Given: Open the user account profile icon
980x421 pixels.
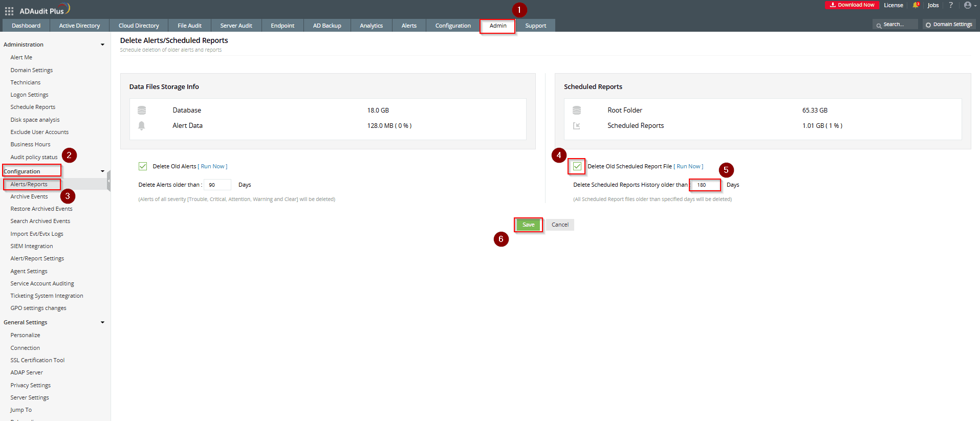Looking at the screenshot, I should pyautogui.click(x=968, y=5).
